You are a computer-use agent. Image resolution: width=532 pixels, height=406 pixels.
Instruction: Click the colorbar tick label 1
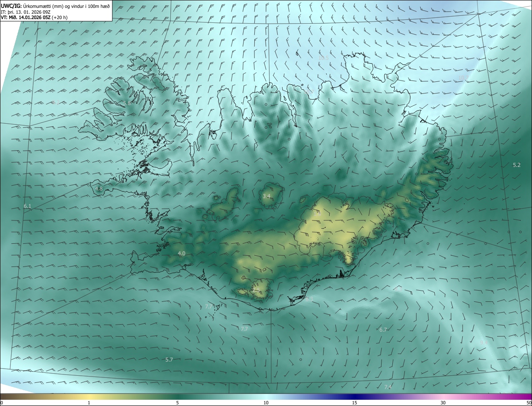pos(89,403)
